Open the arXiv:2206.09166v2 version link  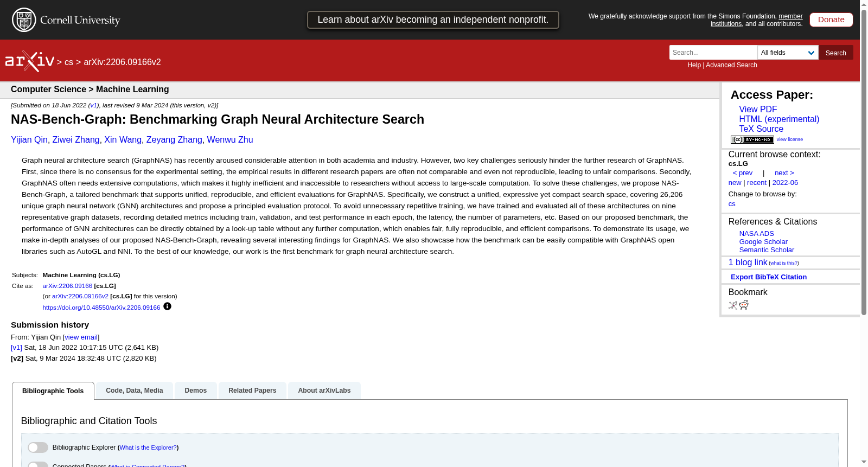click(x=80, y=296)
